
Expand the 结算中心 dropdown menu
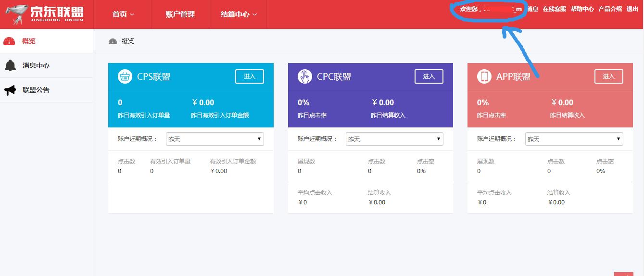pyautogui.click(x=239, y=14)
